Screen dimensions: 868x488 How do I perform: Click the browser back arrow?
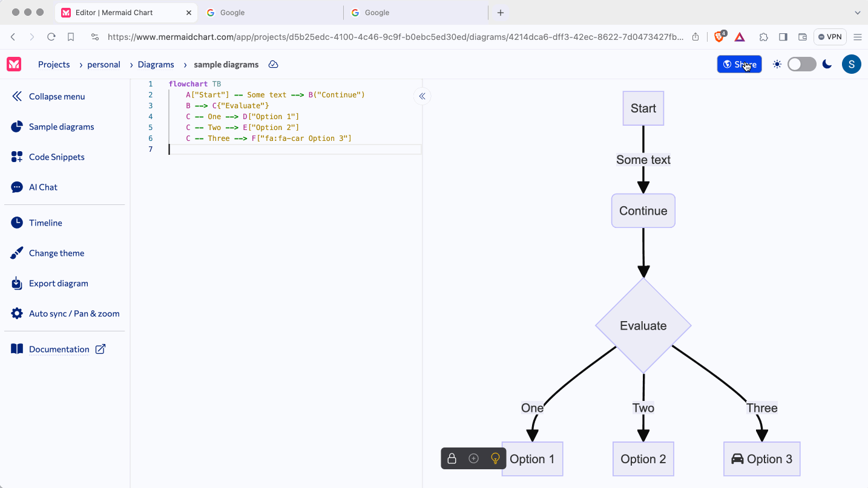click(13, 37)
